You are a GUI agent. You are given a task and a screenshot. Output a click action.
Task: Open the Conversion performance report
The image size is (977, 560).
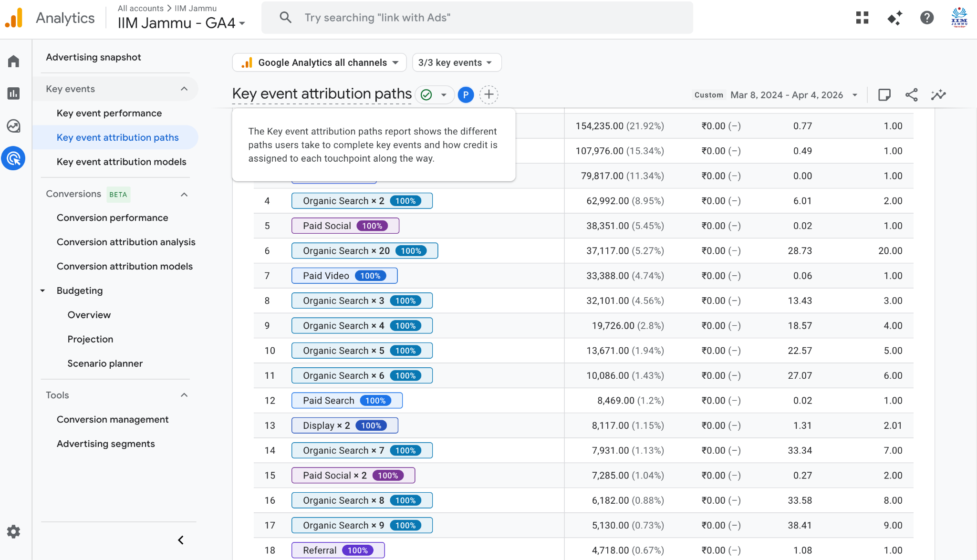point(112,218)
